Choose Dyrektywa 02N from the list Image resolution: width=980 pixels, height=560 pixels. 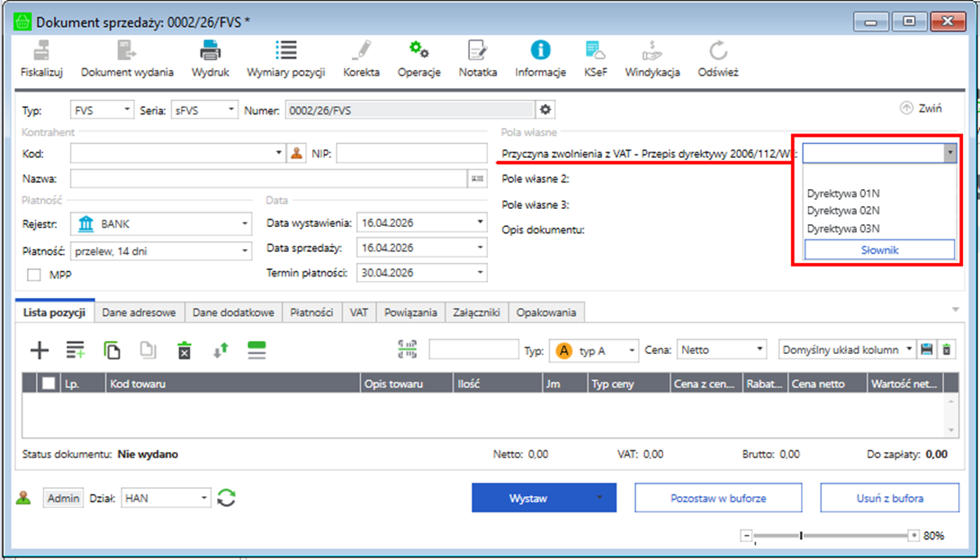click(842, 212)
